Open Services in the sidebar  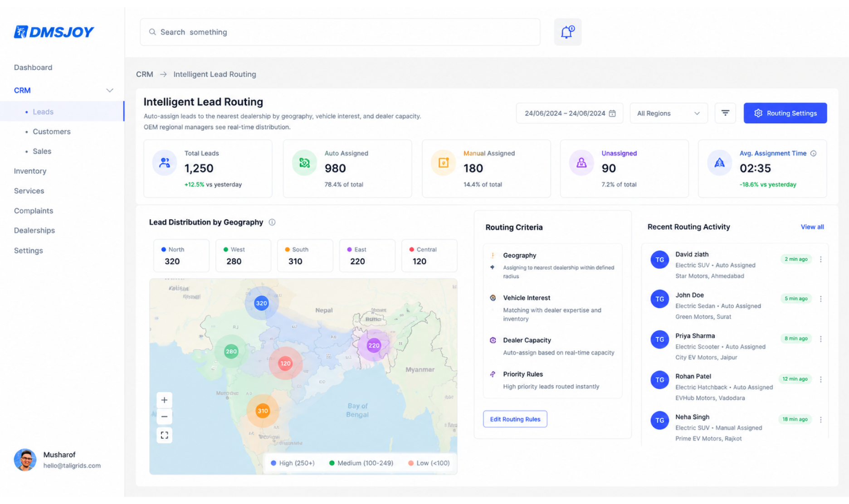(29, 191)
